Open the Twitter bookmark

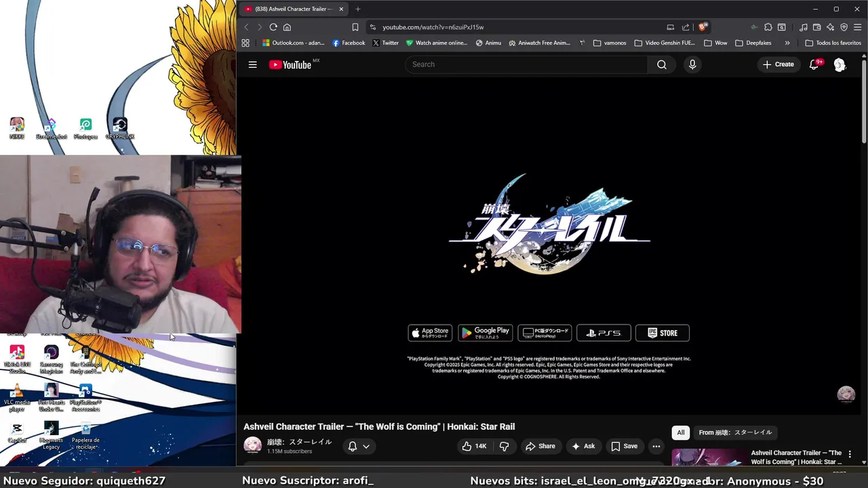coord(385,43)
